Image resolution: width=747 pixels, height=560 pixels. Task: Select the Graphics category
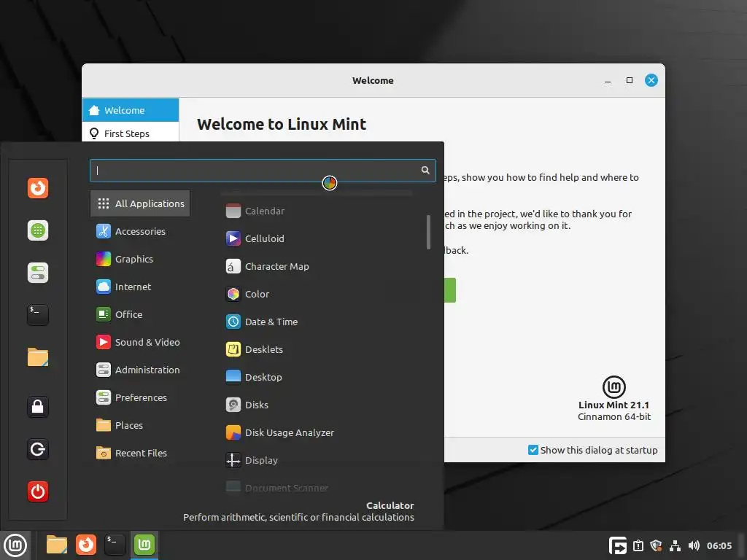[140, 259]
